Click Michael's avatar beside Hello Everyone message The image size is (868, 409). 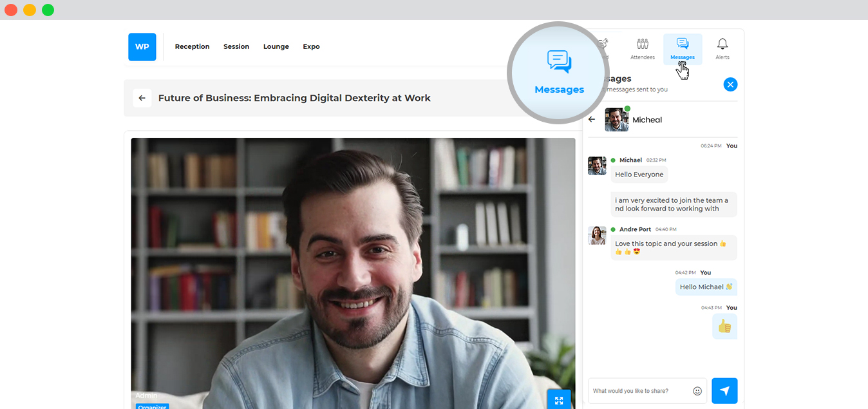point(597,166)
